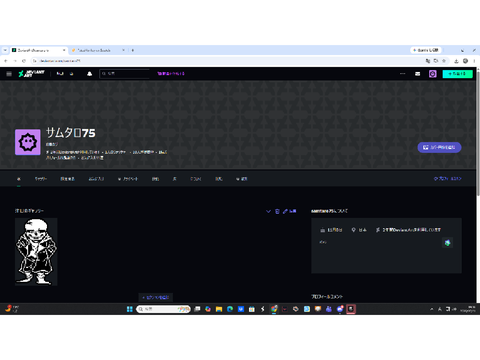
Task: Select the active Home profile tab
Action: (x=19, y=179)
